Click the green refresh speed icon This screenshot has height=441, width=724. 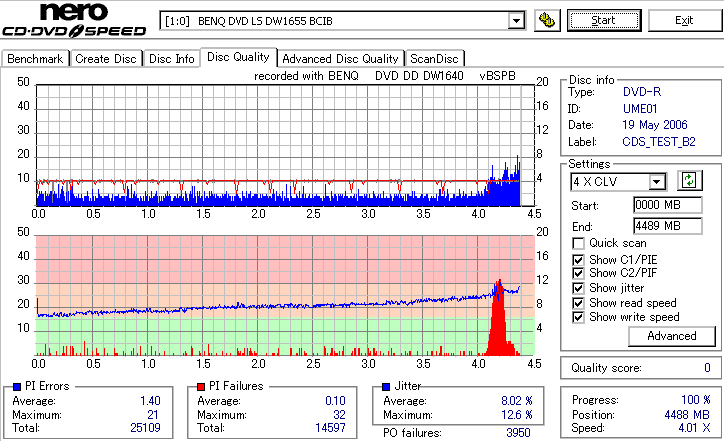click(689, 181)
